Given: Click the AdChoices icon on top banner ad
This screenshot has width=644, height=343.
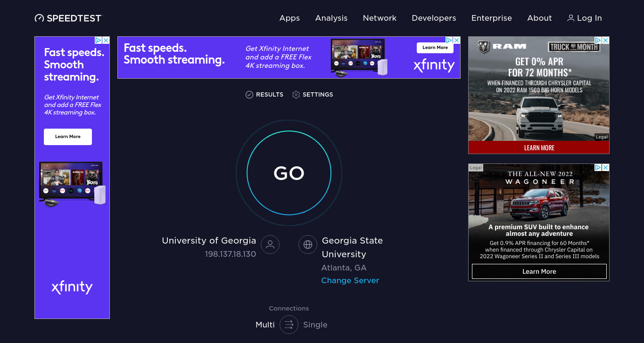Looking at the screenshot, I should click(x=449, y=41).
